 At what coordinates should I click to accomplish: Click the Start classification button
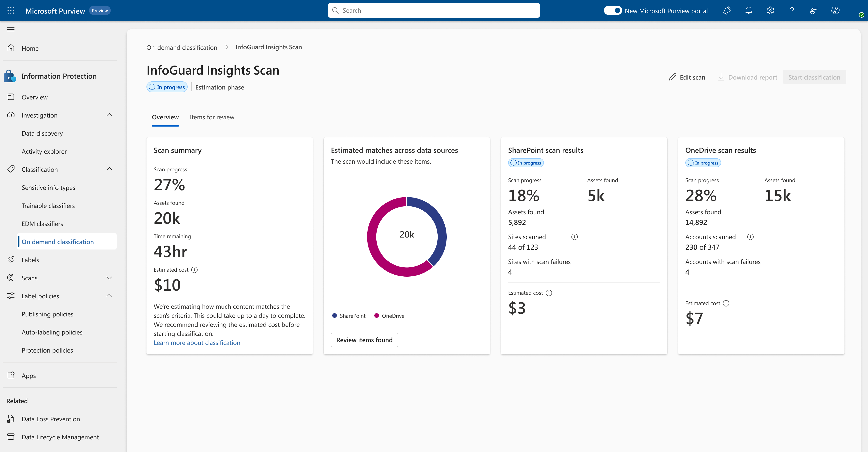click(x=814, y=77)
